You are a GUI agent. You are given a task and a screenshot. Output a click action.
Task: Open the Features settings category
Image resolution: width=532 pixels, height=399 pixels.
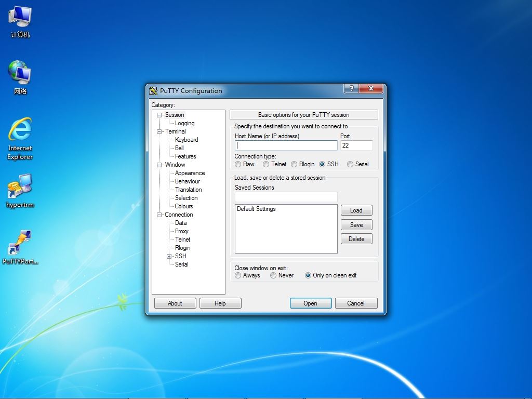tap(185, 156)
